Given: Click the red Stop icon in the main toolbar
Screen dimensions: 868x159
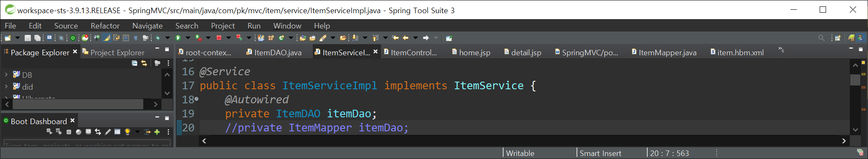Looking at the screenshot, I should coord(219,38).
